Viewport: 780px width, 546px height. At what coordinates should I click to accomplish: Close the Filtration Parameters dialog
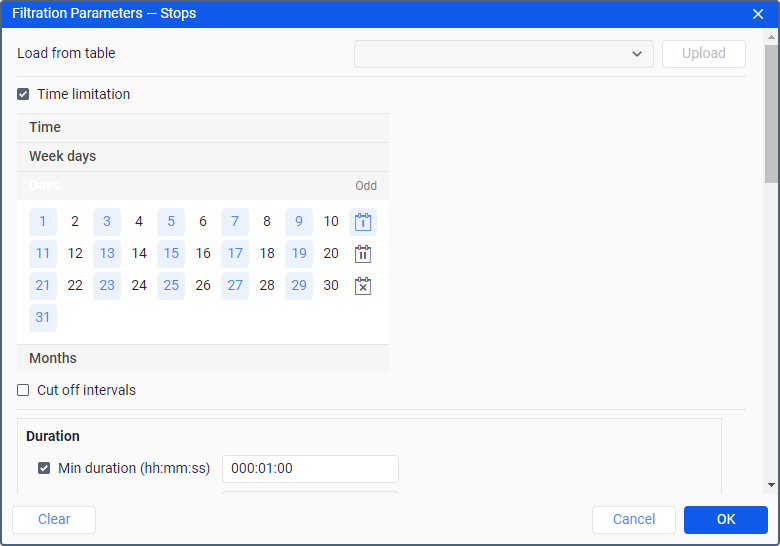tap(758, 14)
